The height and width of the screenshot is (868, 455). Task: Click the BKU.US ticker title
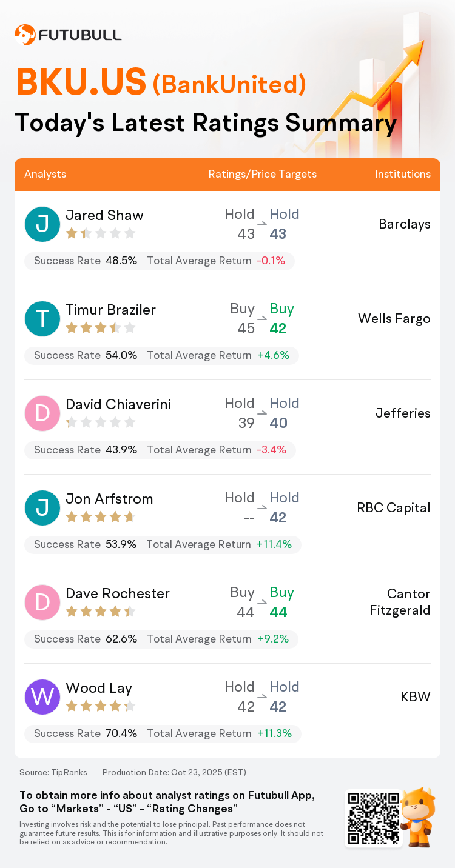coord(81,82)
